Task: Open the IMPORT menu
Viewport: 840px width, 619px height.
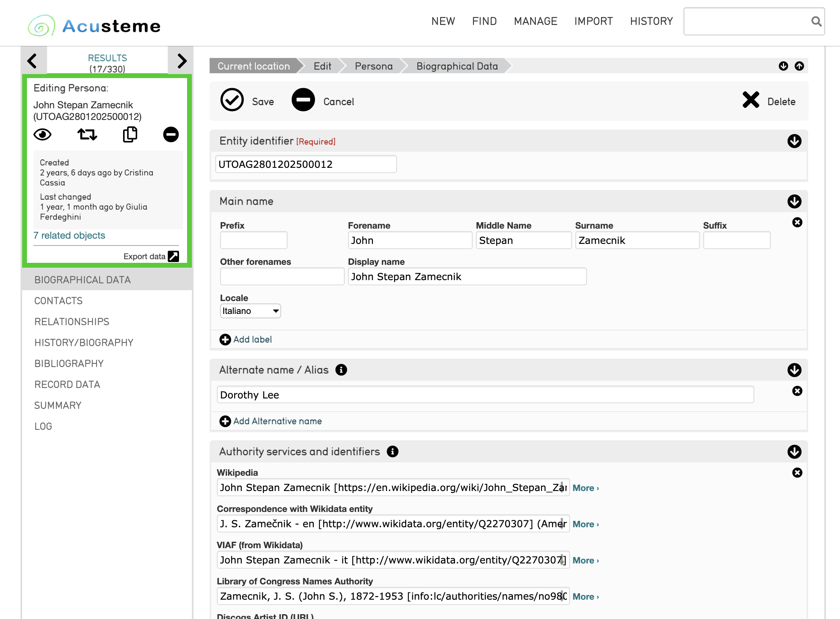Action: coord(594,21)
